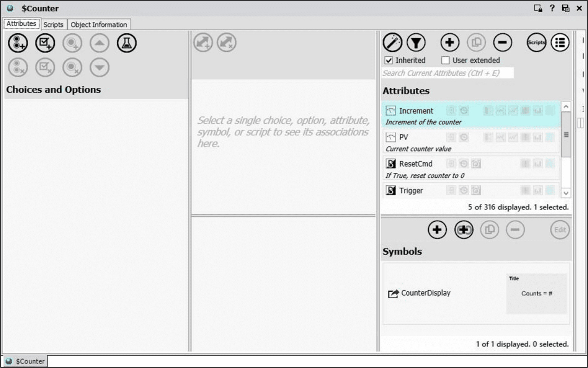Image resolution: width=588 pixels, height=368 pixels.
Task: Click the attribute list view icon
Action: click(x=560, y=43)
